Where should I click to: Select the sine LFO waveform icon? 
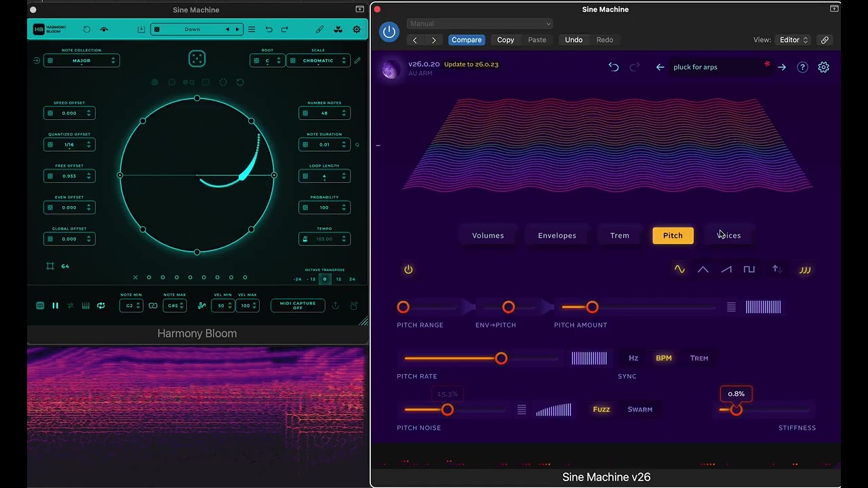pyautogui.click(x=679, y=270)
